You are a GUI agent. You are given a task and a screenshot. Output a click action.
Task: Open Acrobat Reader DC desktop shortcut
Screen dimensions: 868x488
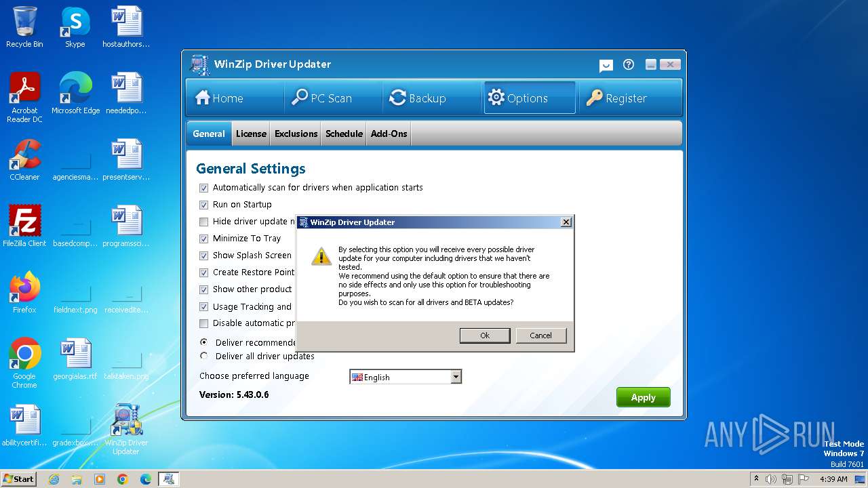point(24,97)
